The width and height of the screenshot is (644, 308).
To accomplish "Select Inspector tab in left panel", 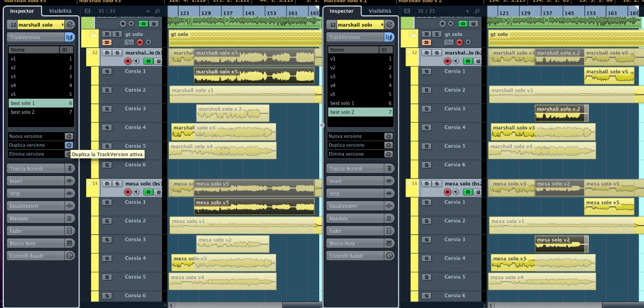I will coord(22,11).
